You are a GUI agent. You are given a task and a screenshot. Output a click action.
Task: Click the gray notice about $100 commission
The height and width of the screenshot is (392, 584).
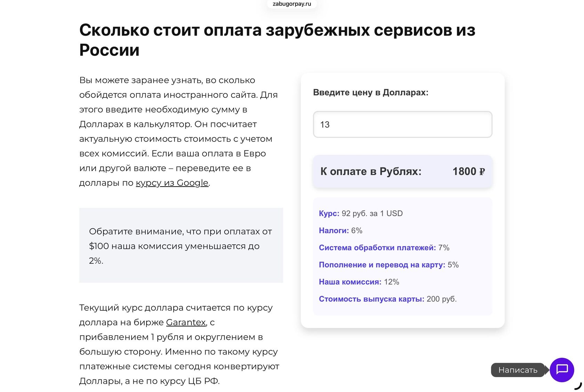click(x=181, y=246)
